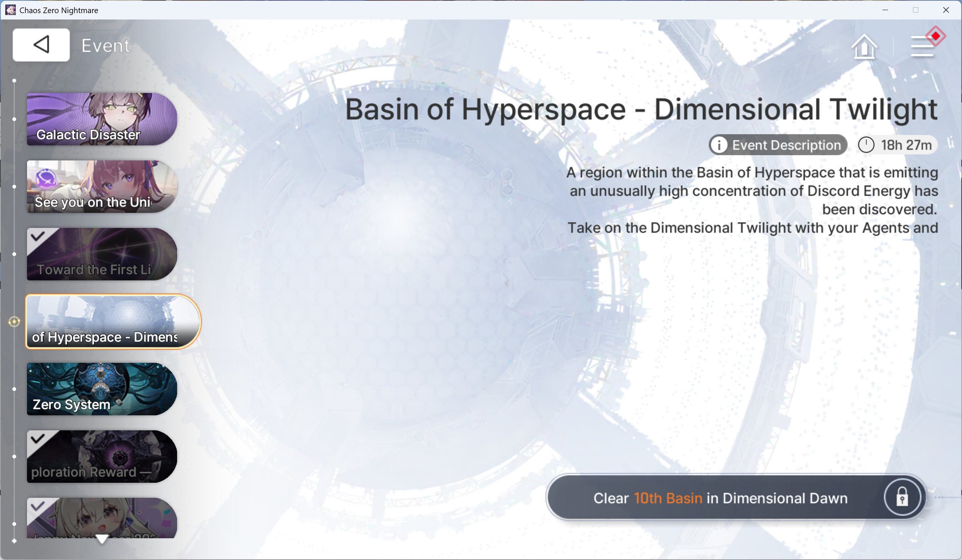Click the clock icon next to 18h 27m

click(x=866, y=145)
